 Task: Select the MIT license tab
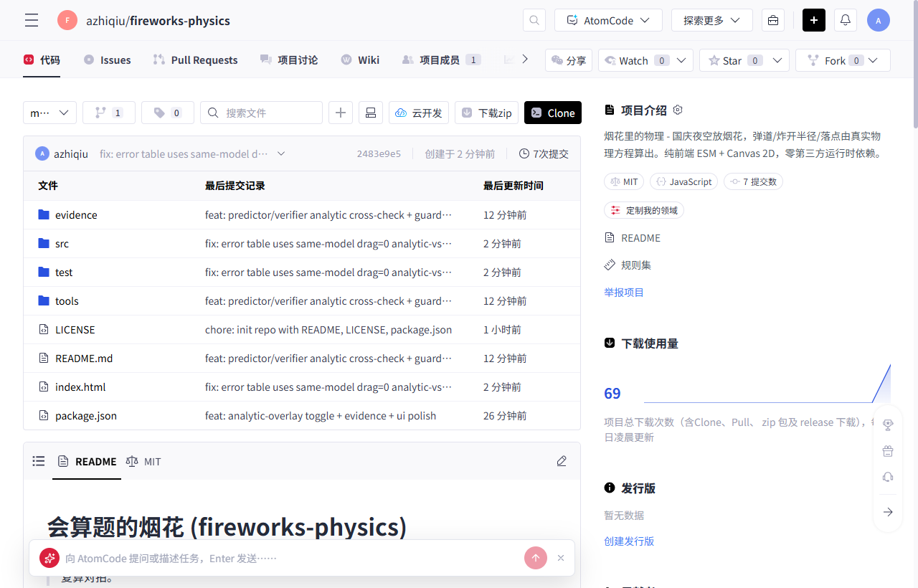point(143,461)
